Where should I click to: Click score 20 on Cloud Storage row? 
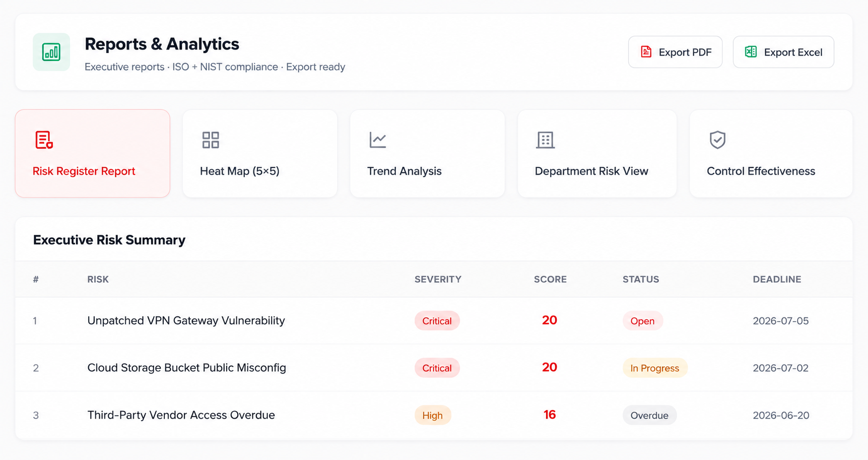(550, 367)
